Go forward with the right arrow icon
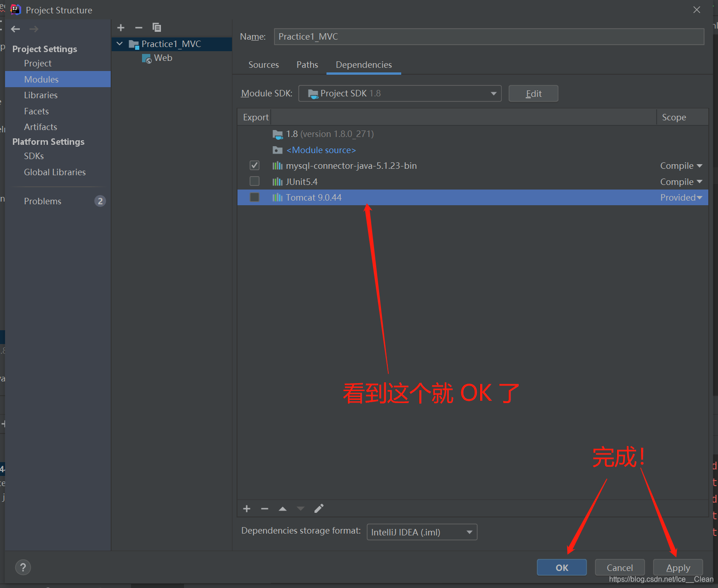 coord(34,29)
